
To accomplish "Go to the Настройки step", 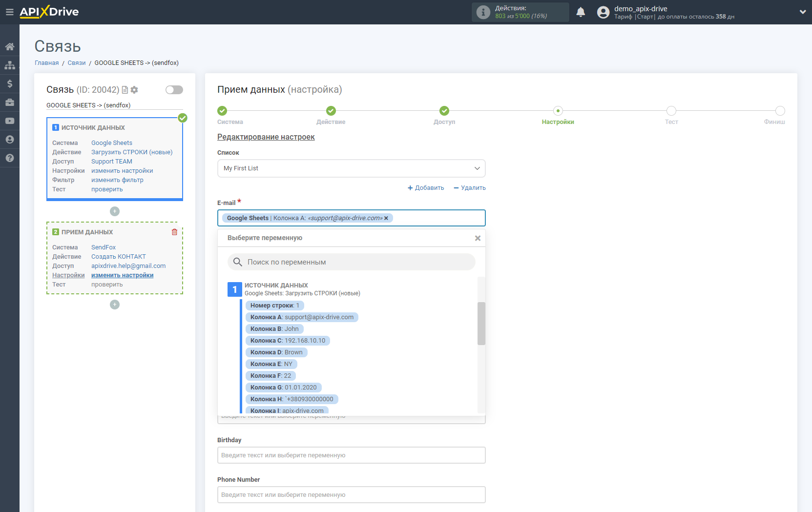I will 558,111.
